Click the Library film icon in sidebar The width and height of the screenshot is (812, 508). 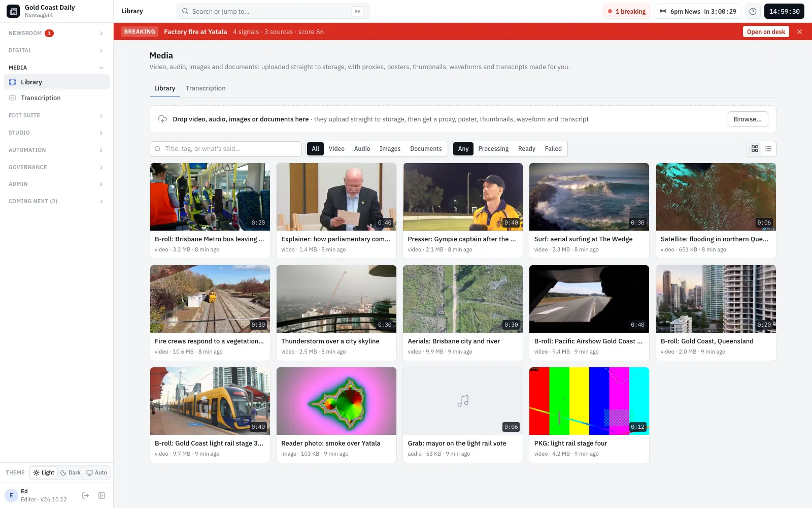click(13, 82)
